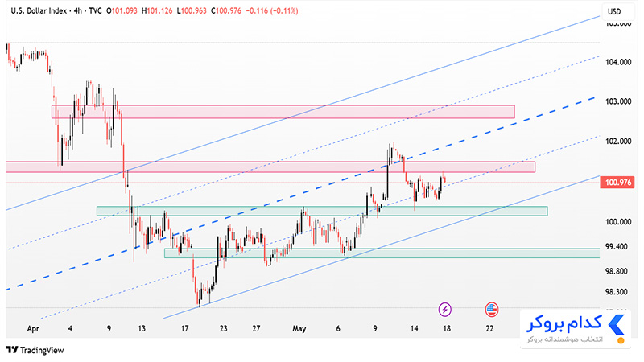Click the change value −0.116 (−0.11%)

coord(272,11)
